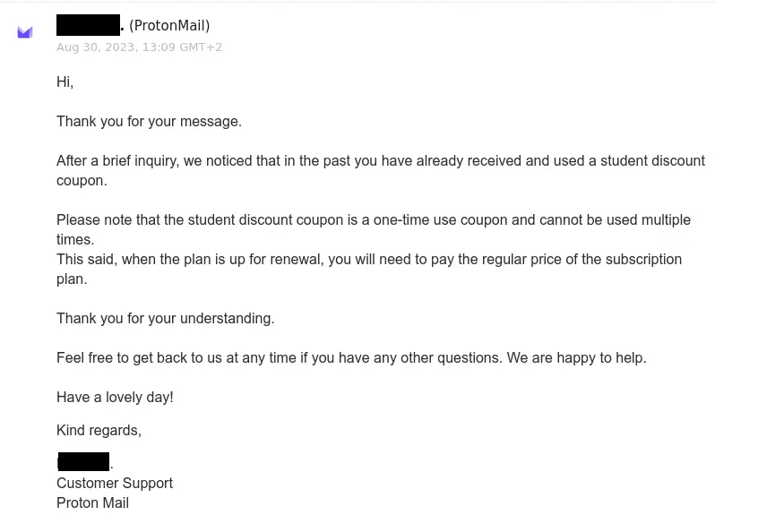Click the "Kind regards," closing line
This screenshot has width=758, height=532.
(99, 431)
